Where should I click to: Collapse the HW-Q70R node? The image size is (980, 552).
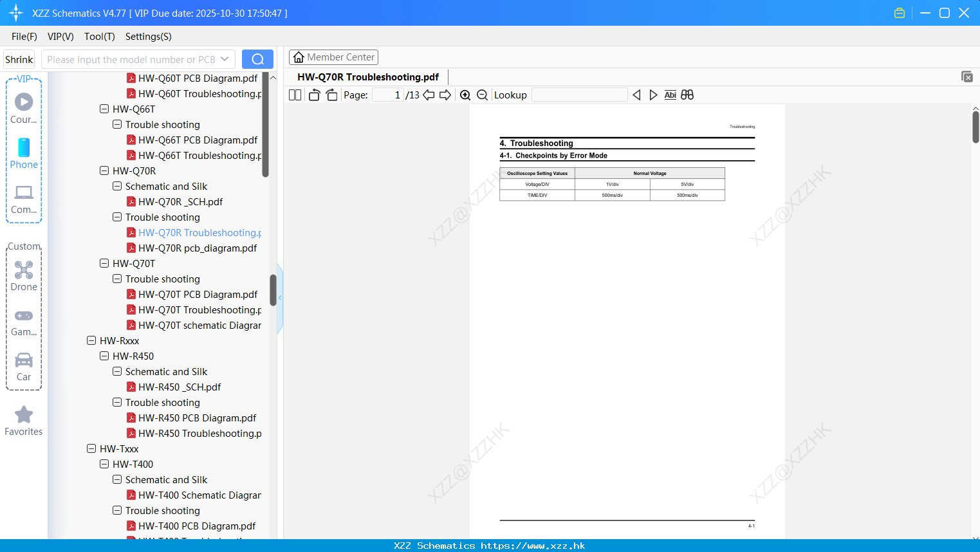[x=104, y=170]
